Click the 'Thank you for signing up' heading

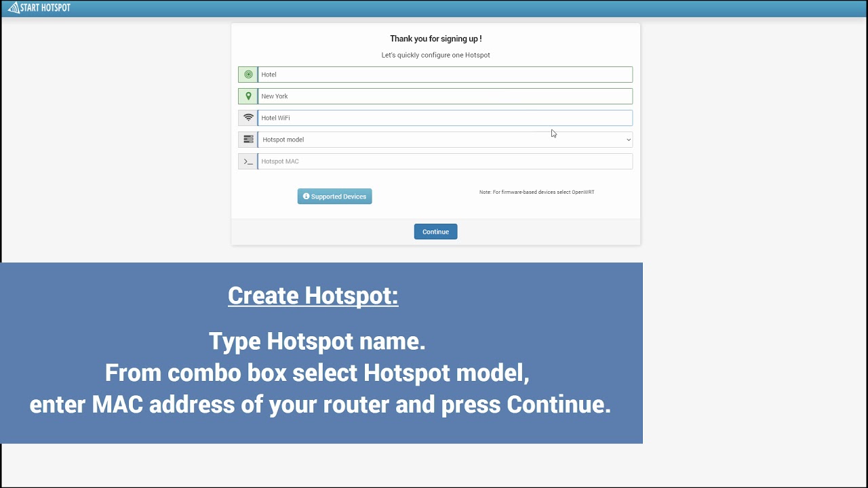pos(435,39)
